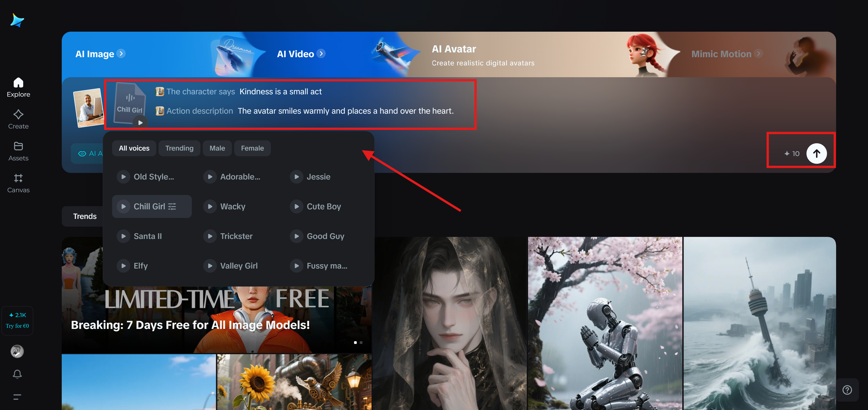Filter voices by Female tab
868x410 pixels.
click(252, 148)
